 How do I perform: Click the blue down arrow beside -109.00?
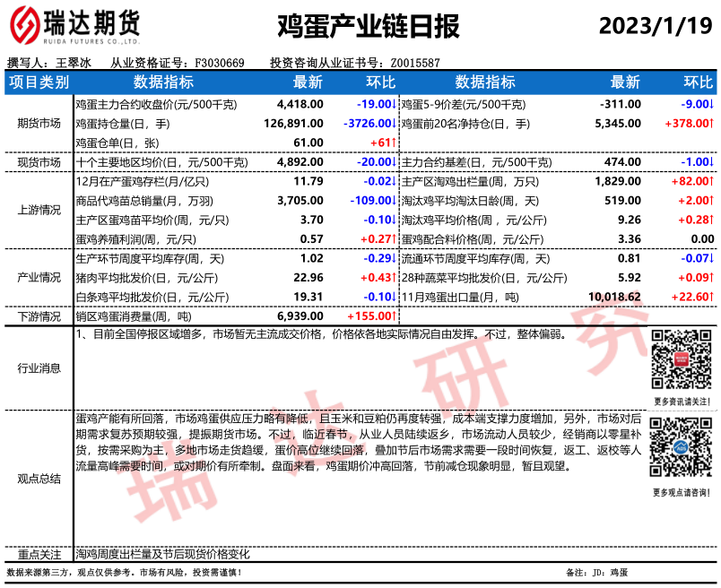point(394,201)
